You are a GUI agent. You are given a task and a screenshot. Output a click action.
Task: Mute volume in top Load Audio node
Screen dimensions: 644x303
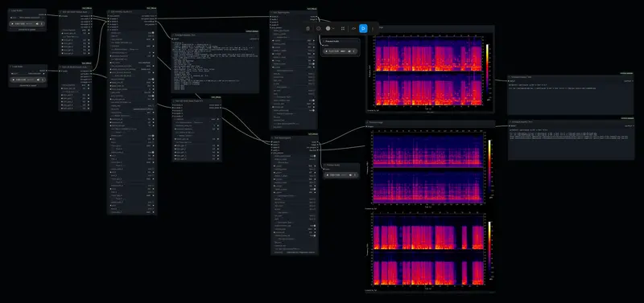[37, 24]
